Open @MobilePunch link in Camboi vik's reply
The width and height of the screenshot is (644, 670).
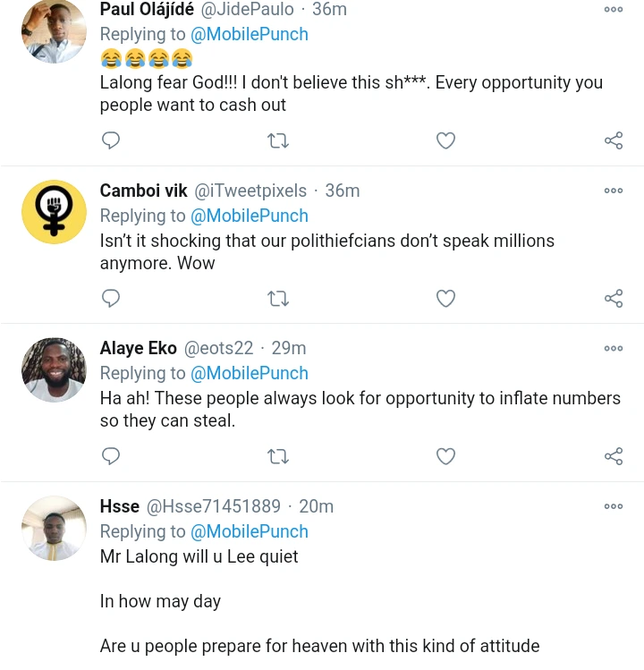coord(249,216)
